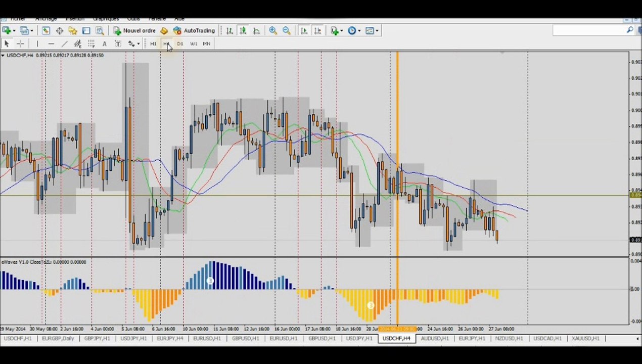Viewport: 642px width, 364px height.
Task: Switch chart to candlesticks type
Action: [x=243, y=30]
